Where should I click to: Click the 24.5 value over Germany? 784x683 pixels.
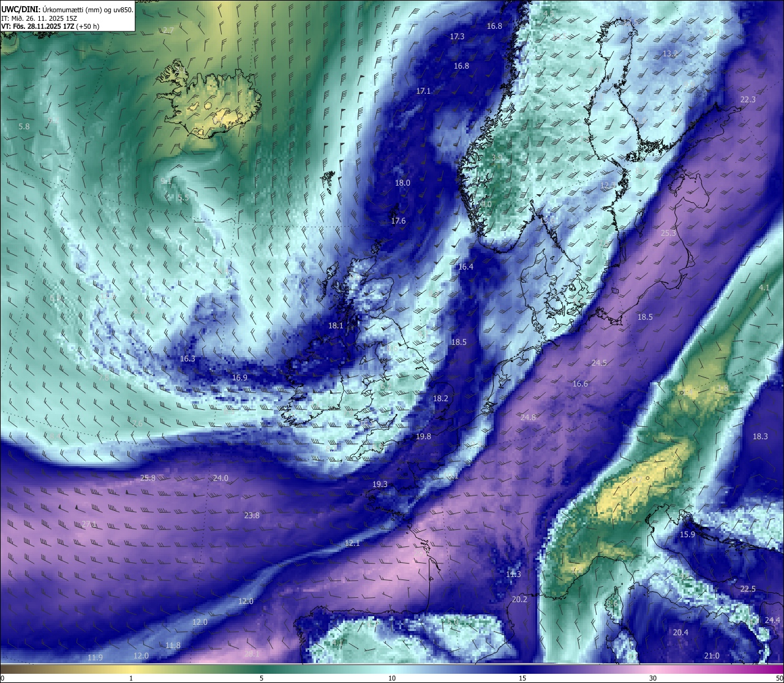(x=599, y=363)
